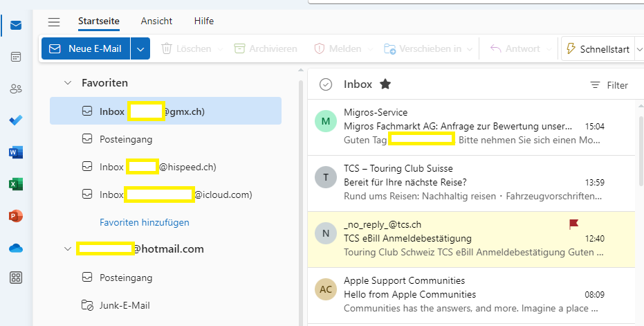Switch to the Ansicht tab

[156, 21]
